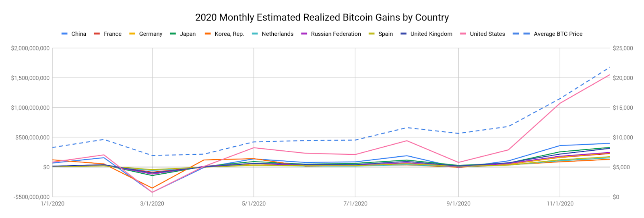644x218 pixels.
Task: Click the 11/1/2020 x-axis date label
Action: (x=560, y=203)
